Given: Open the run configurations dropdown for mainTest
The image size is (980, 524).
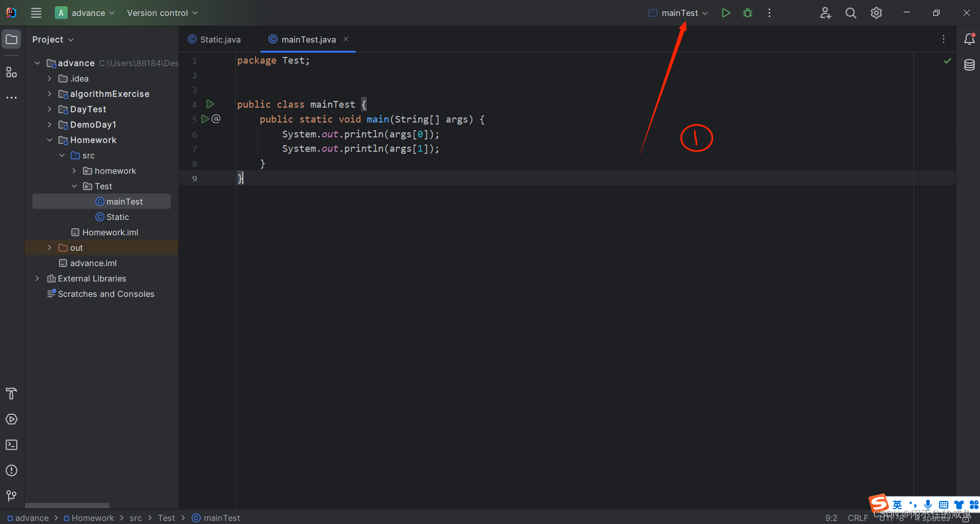Looking at the screenshot, I should pos(705,13).
